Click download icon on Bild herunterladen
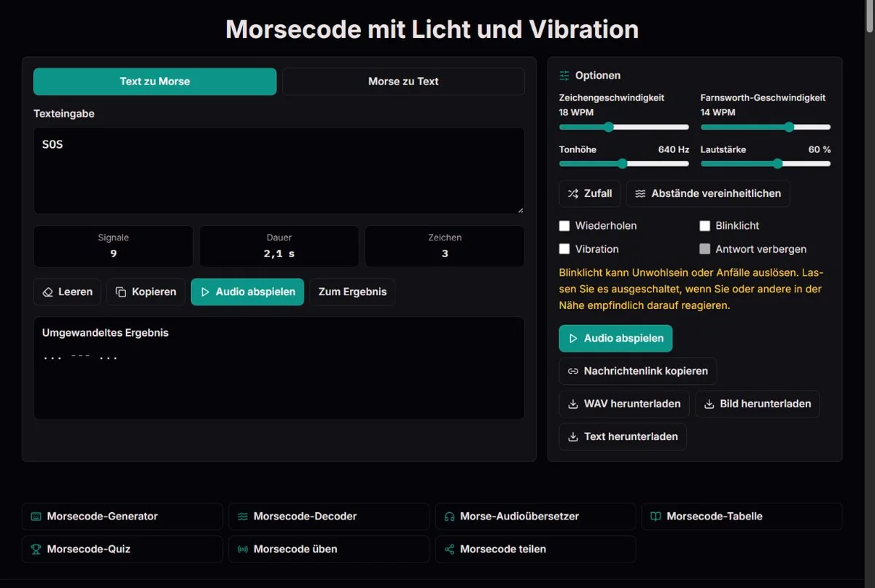The width and height of the screenshot is (875, 588). tap(709, 404)
